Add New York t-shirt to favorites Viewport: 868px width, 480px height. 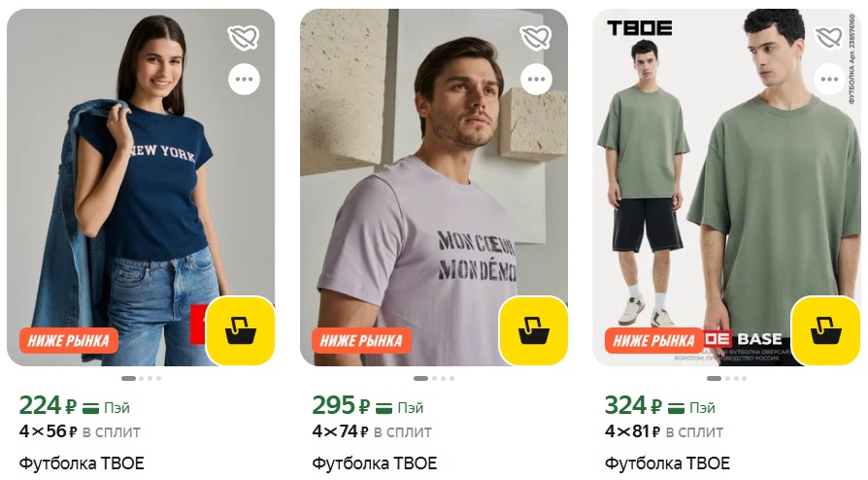click(244, 38)
